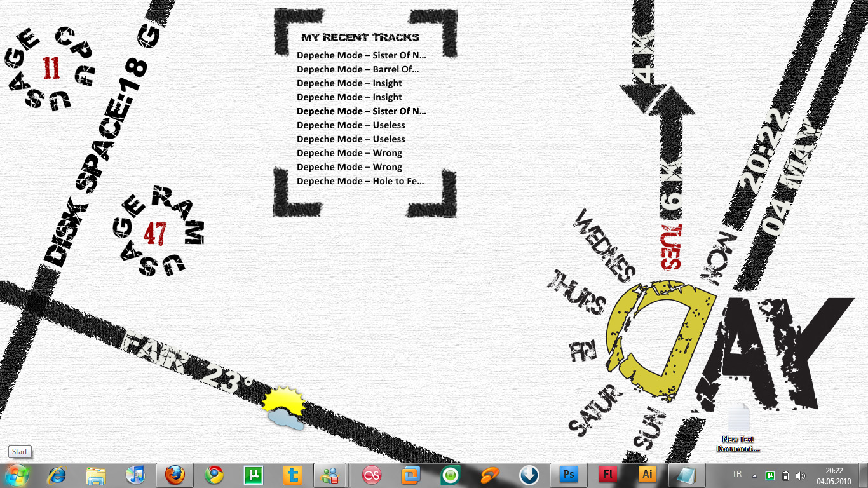Open Windows Explorer folder icon in taskbar
The width and height of the screenshot is (868, 488).
click(96, 475)
